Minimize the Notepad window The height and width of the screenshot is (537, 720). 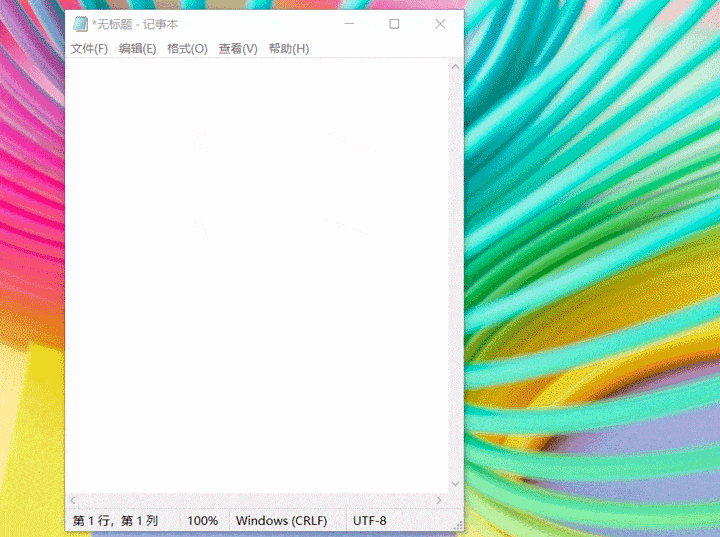pos(350,24)
